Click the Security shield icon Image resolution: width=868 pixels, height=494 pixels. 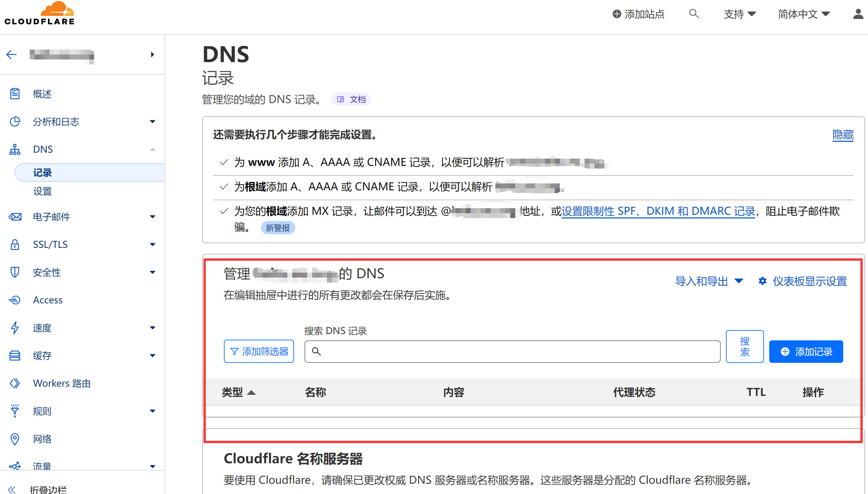point(15,272)
